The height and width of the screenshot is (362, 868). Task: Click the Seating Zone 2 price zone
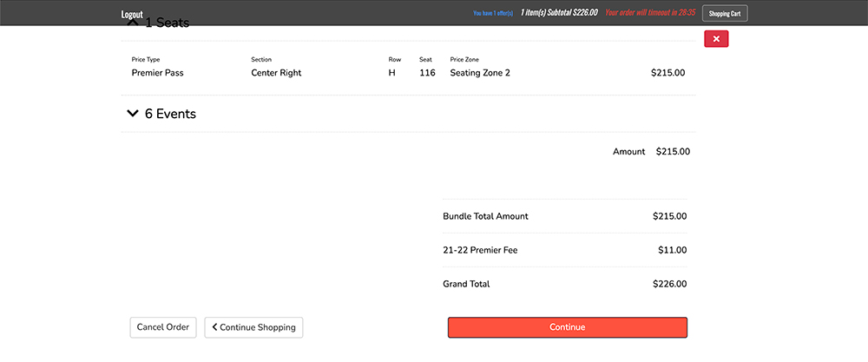click(480, 73)
